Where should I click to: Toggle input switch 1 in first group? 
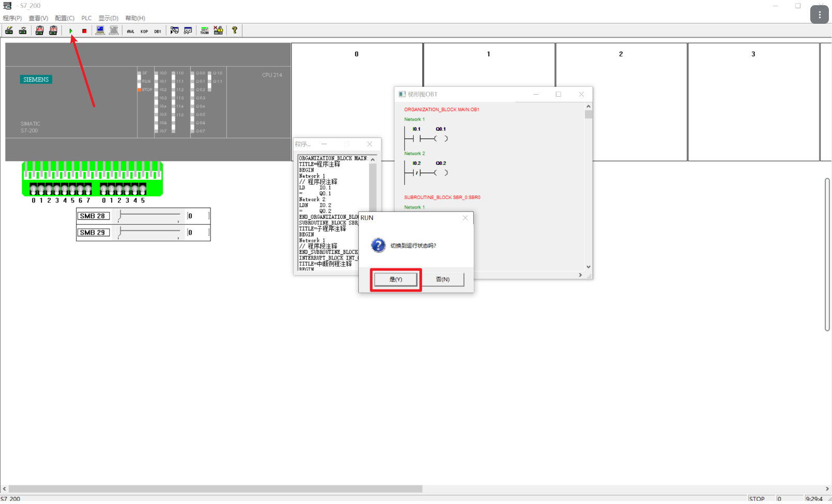click(x=41, y=189)
